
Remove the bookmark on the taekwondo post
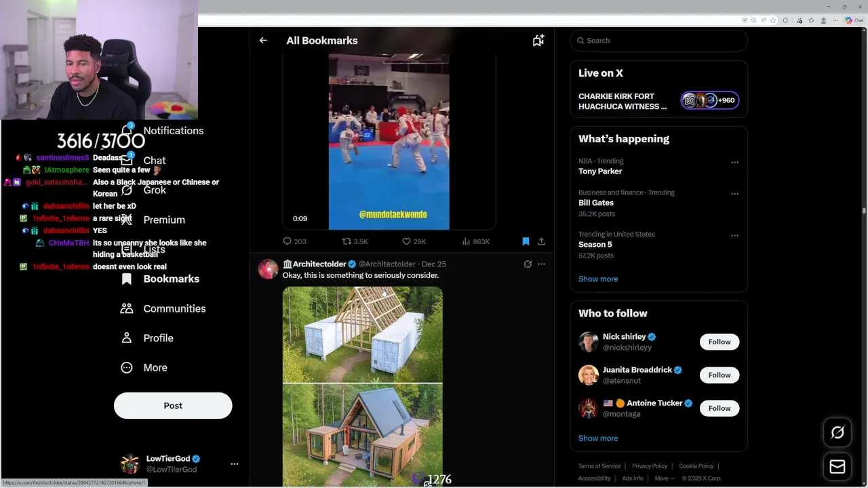click(526, 241)
